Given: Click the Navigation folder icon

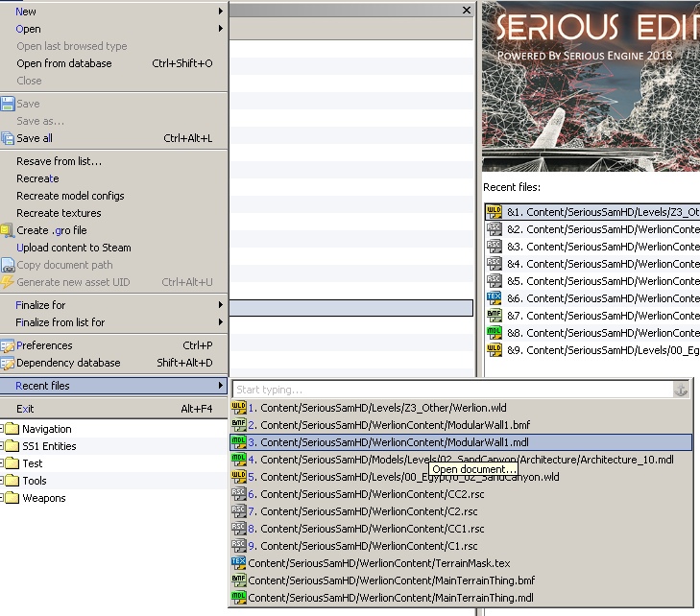Looking at the screenshot, I should pos(12,429).
